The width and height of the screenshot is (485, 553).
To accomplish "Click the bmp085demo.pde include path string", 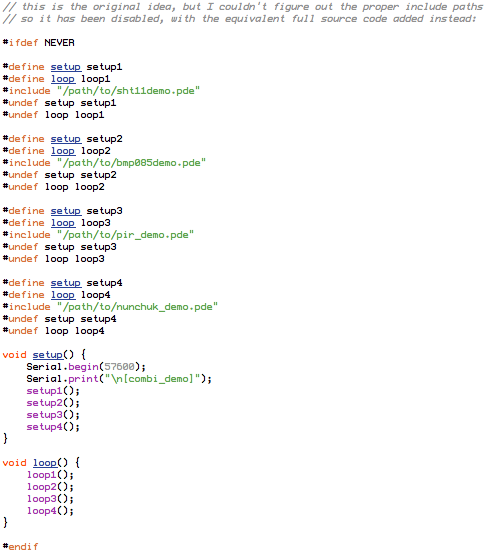I will point(131,163).
